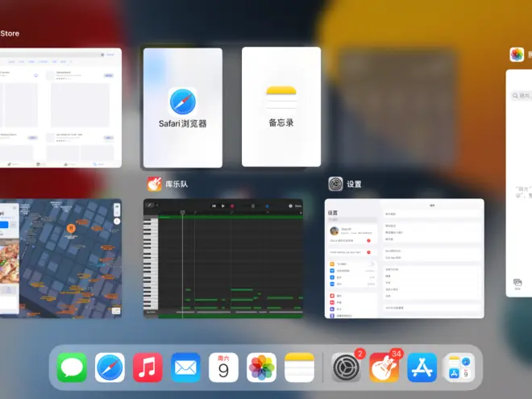The image size is (532, 399).
Task: Launch Safari from the dock
Action: point(110,368)
